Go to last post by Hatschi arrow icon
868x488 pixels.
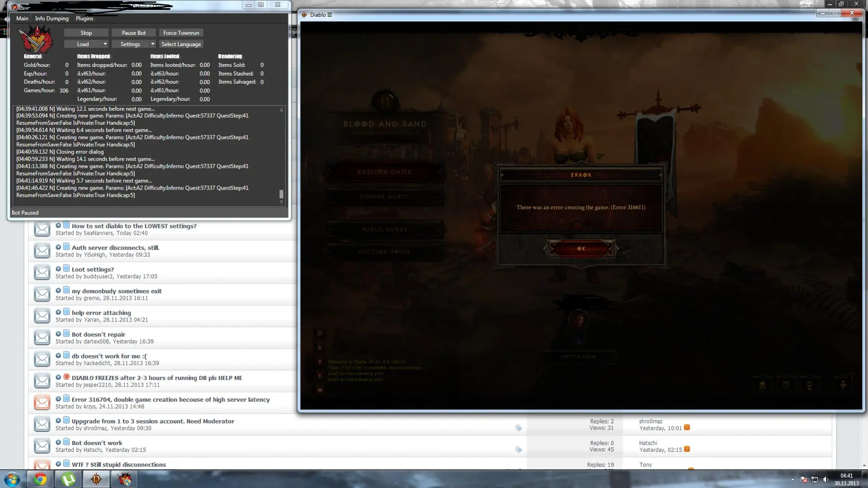(687, 450)
